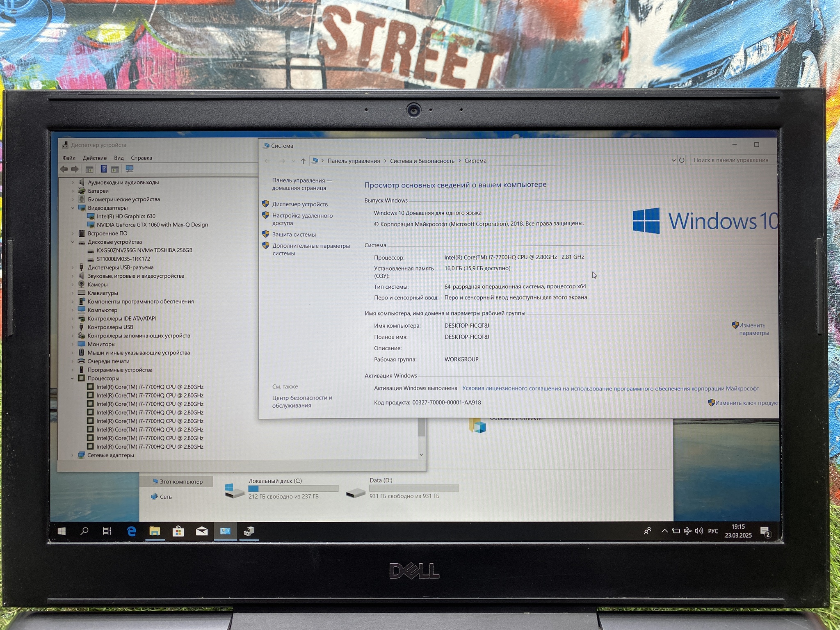This screenshot has height=630, width=840.
Task: Open Microsoft Store from the taskbar
Action: click(178, 532)
